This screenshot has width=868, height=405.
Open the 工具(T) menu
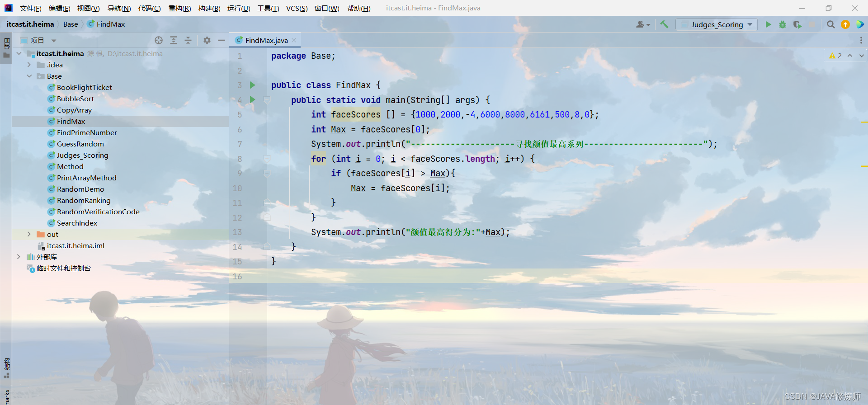click(268, 8)
